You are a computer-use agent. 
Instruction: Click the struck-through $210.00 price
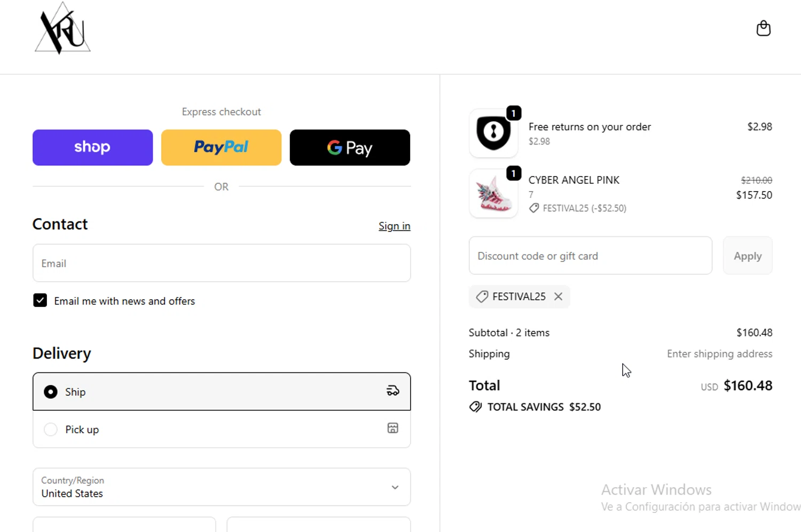click(x=757, y=180)
